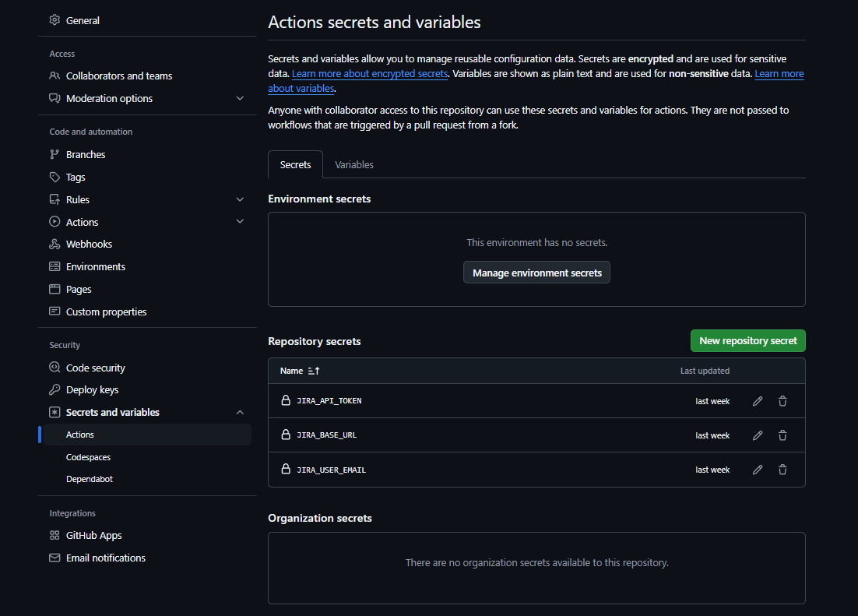
Task: Click the Organization secrets heading
Action: [x=319, y=518]
